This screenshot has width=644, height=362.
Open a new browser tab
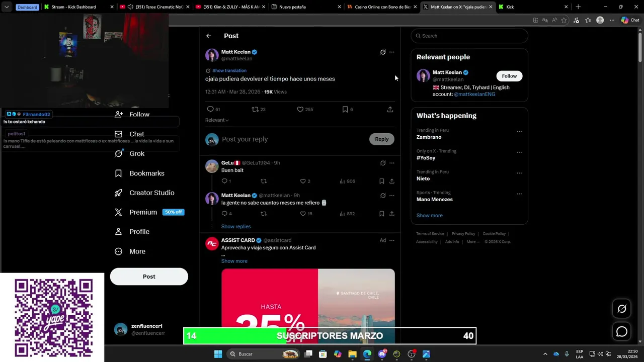578,7
